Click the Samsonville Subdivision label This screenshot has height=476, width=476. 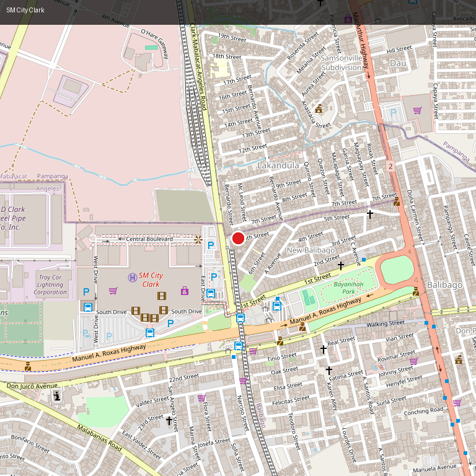pos(342,63)
